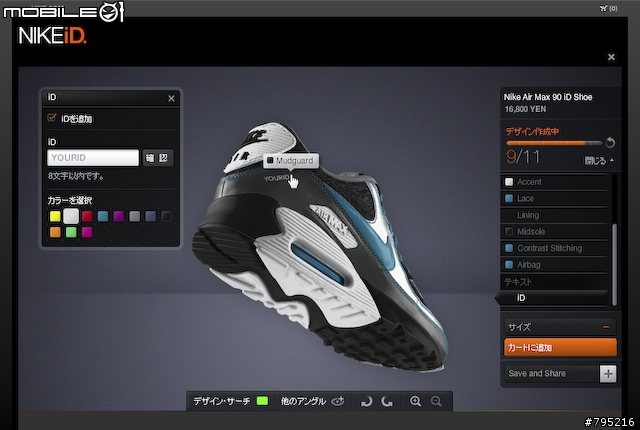
Task: Zoom out on the shoe
Action: (x=436, y=401)
